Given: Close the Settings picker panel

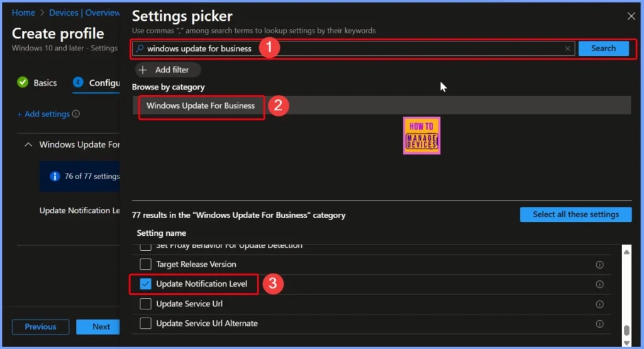Looking at the screenshot, I should (x=631, y=16).
